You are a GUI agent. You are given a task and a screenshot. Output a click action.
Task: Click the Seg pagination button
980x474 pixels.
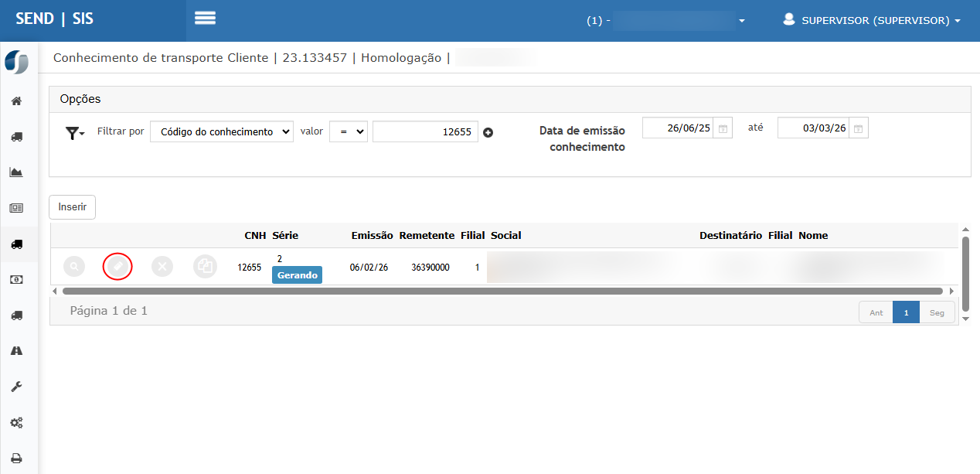[x=937, y=312]
